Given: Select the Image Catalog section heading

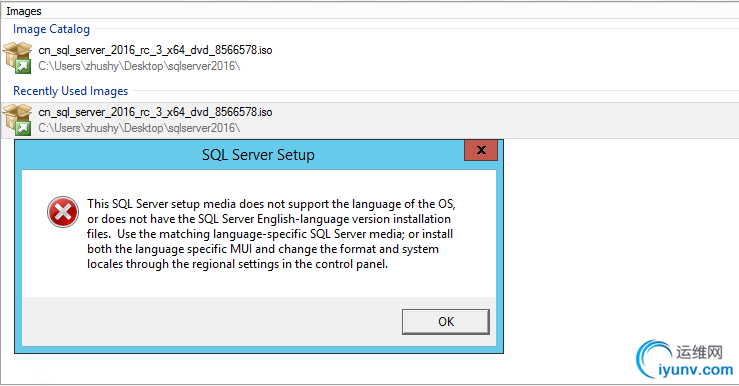Looking at the screenshot, I should tap(51, 29).
